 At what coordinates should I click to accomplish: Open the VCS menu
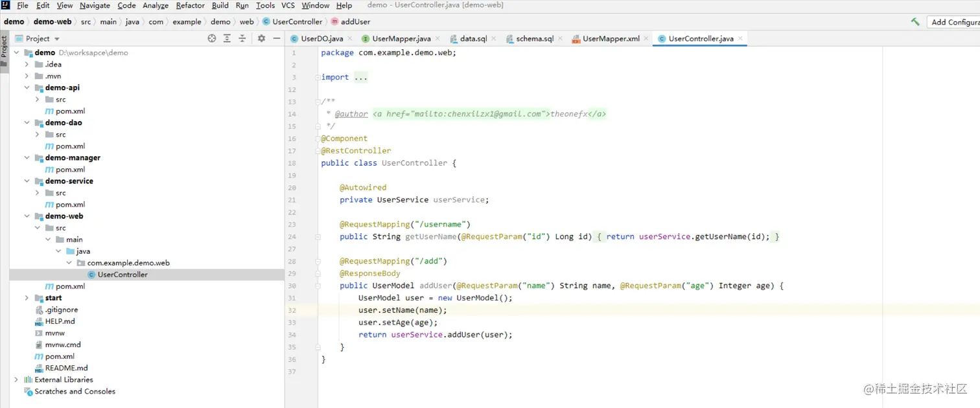(x=288, y=5)
